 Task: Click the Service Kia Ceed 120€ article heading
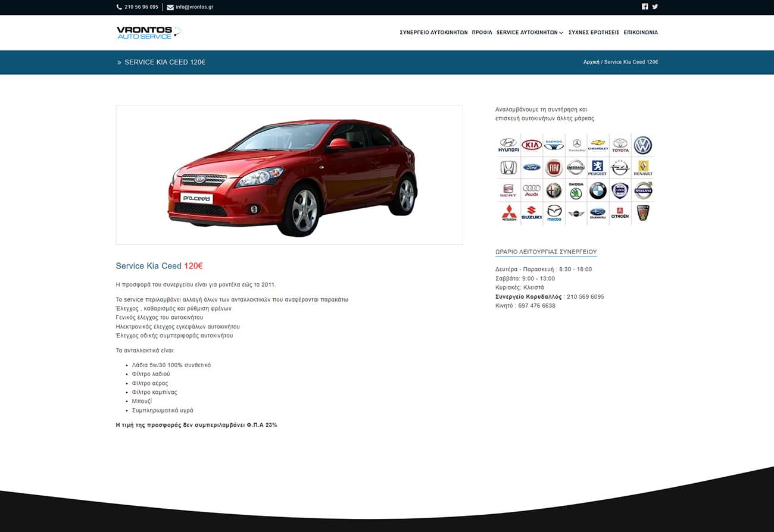click(159, 266)
